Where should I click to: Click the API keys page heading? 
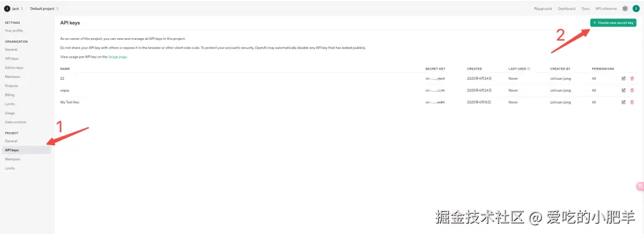(70, 23)
